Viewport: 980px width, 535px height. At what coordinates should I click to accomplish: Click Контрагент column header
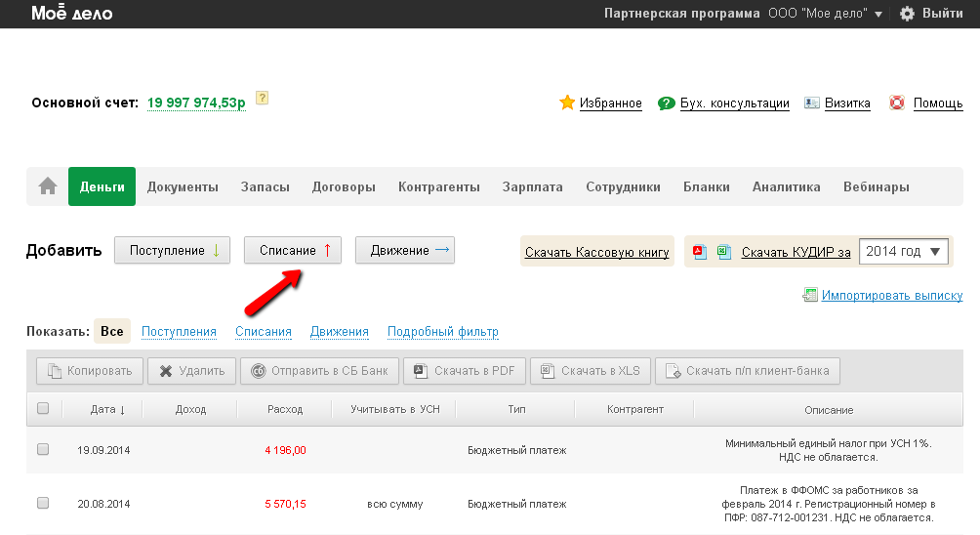click(635, 409)
